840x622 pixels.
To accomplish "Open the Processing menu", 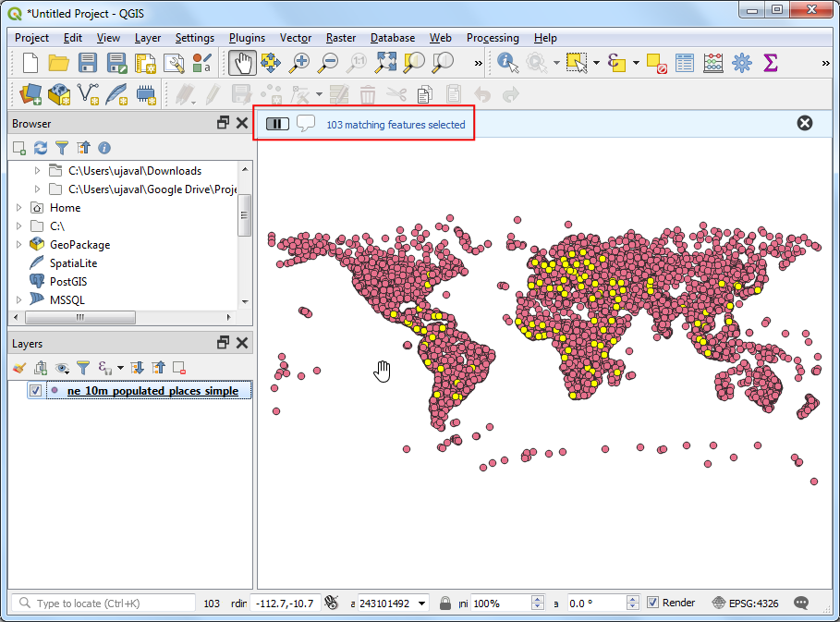I will click(x=492, y=38).
